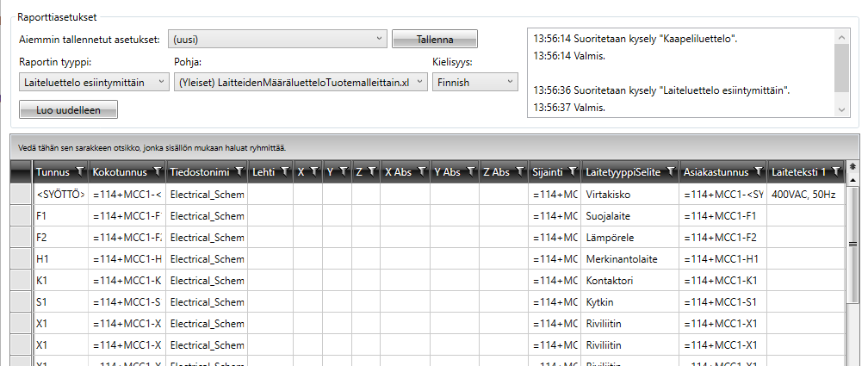Open the LaitetyyppiSelite column filter
The width and height of the screenshot is (868, 366).
click(x=670, y=171)
